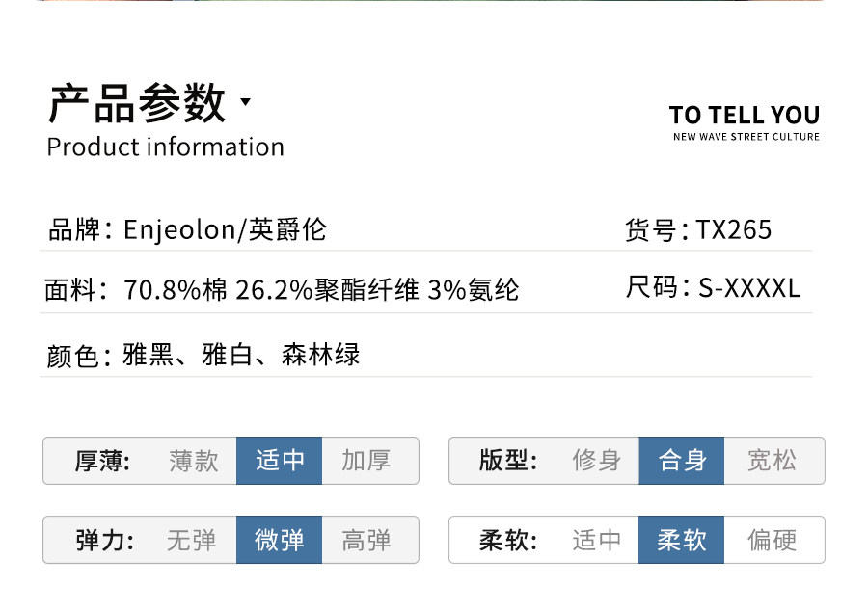Pick 无弹 elasticity option
The height and width of the screenshot is (613, 868).
(x=191, y=540)
